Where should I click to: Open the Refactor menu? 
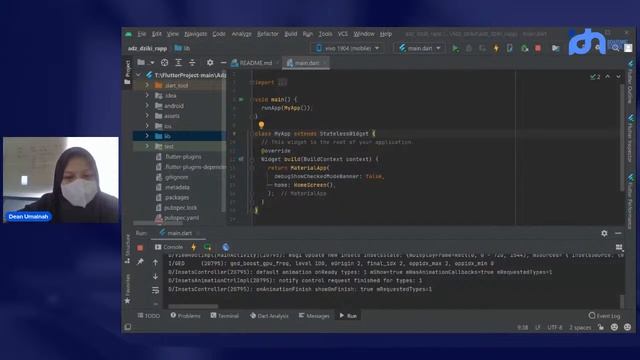pyautogui.click(x=268, y=34)
